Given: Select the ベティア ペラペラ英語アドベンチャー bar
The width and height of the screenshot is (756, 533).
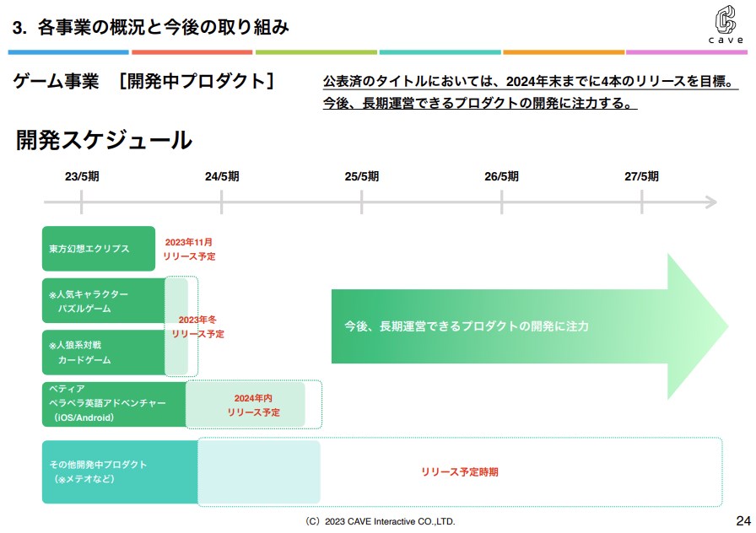Looking at the screenshot, I should [x=113, y=404].
